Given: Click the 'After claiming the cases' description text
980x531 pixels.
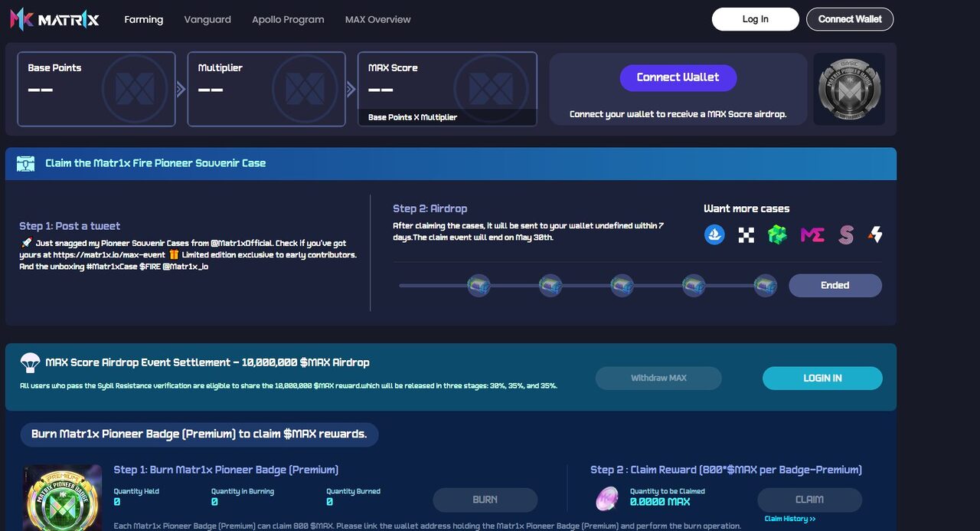Looking at the screenshot, I should click(528, 231).
